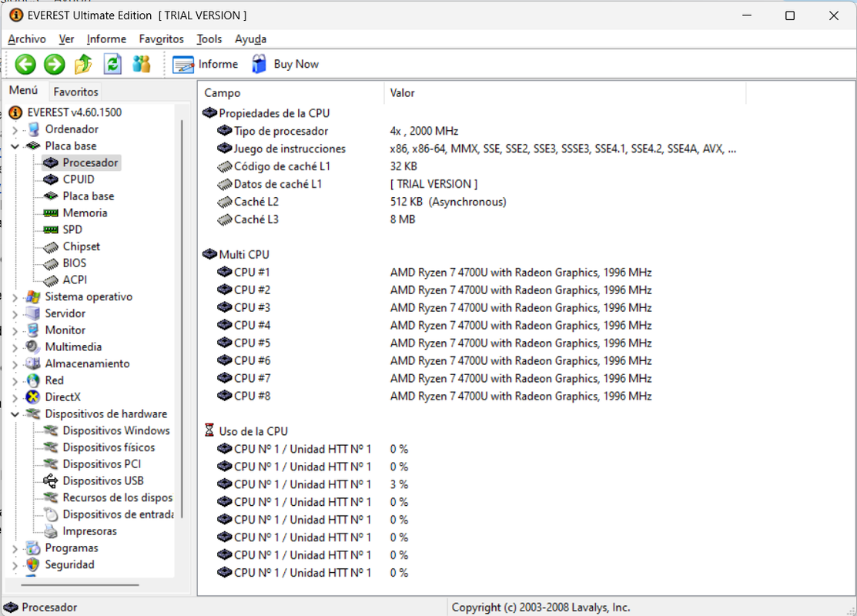Screen dimensions: 857x616
Task: Click the DirectX icon in the tree
Action: click(33, 397)
